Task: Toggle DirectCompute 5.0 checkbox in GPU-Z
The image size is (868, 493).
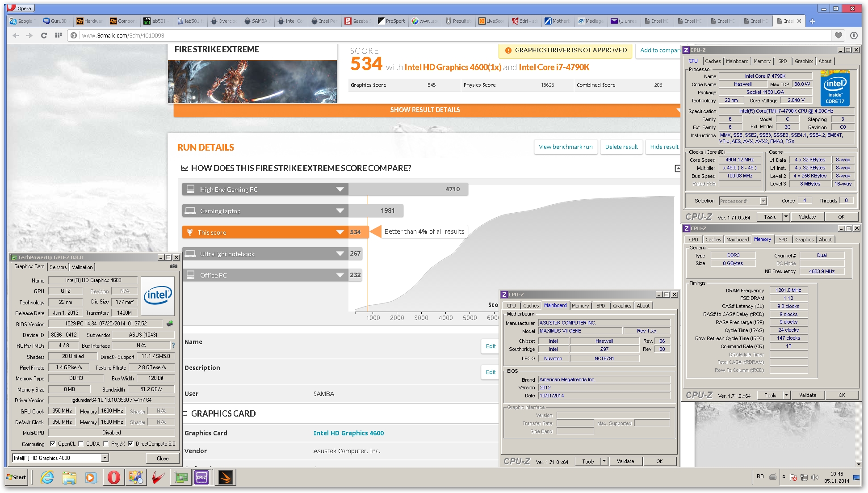Action: 130,443
